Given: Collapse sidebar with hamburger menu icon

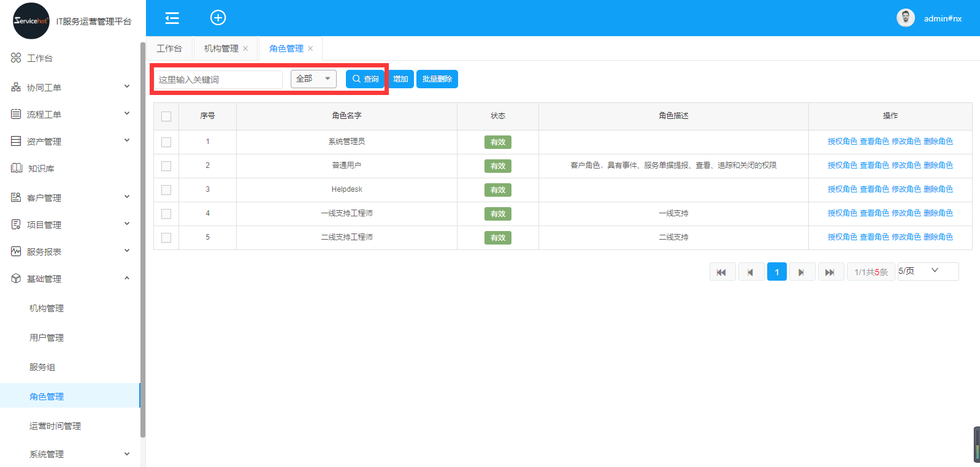Looking at the screenshot, I should click(172, 18).
